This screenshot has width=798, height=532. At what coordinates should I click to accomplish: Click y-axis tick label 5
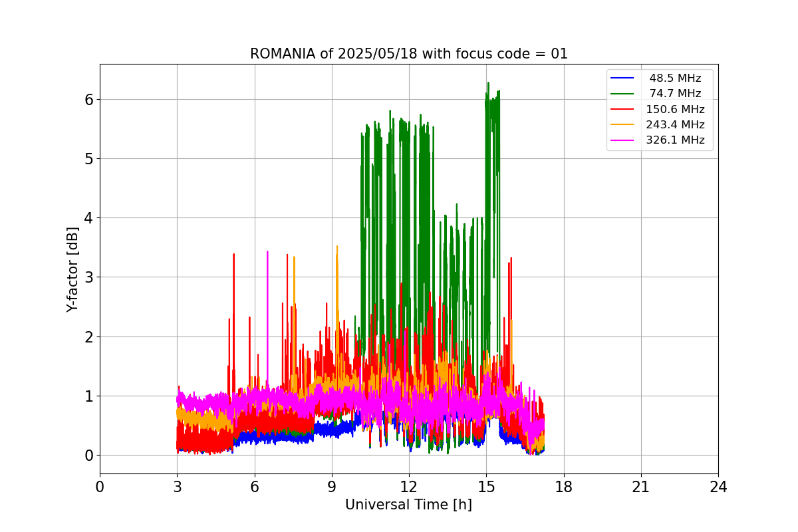[x=88, y=159]
